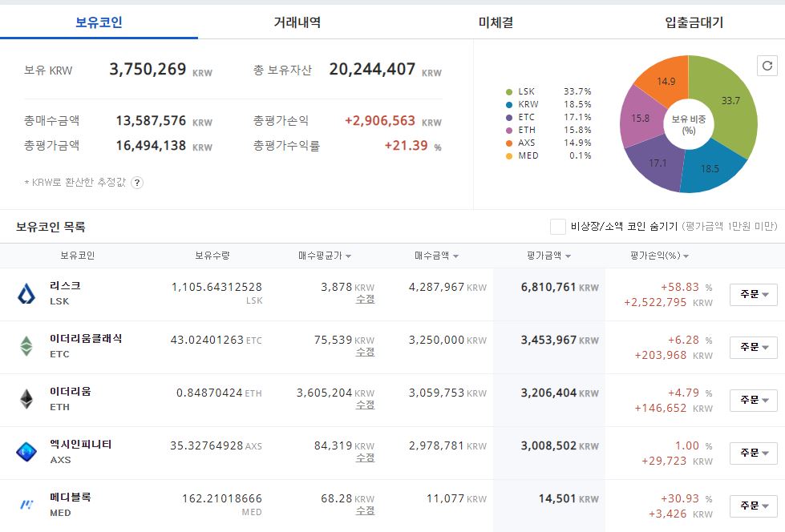This screenshot has width=785, height=532.
Task: Click the Axie Infinity (AXS) coin logo
Action: point(26,452)
